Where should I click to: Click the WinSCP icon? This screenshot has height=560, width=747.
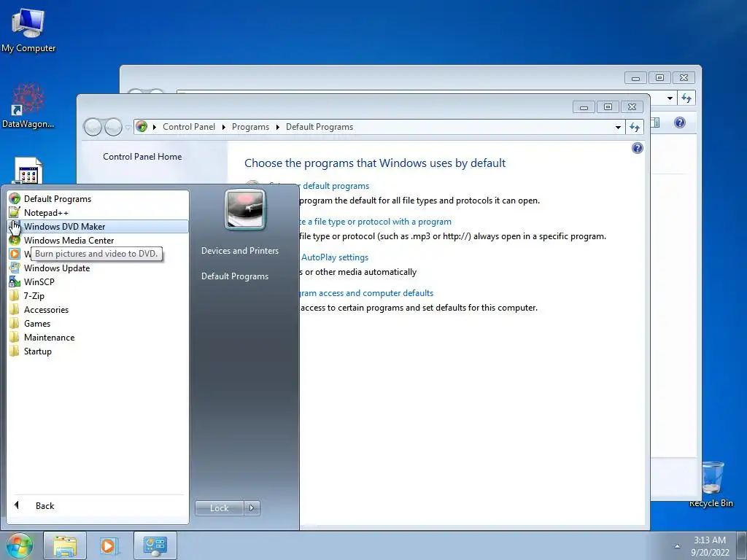[15, 282]
